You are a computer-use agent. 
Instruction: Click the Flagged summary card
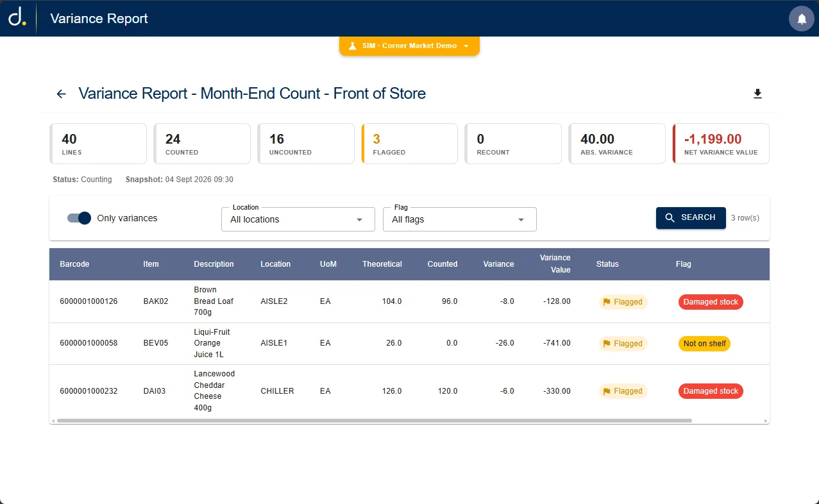coord(410,144)
